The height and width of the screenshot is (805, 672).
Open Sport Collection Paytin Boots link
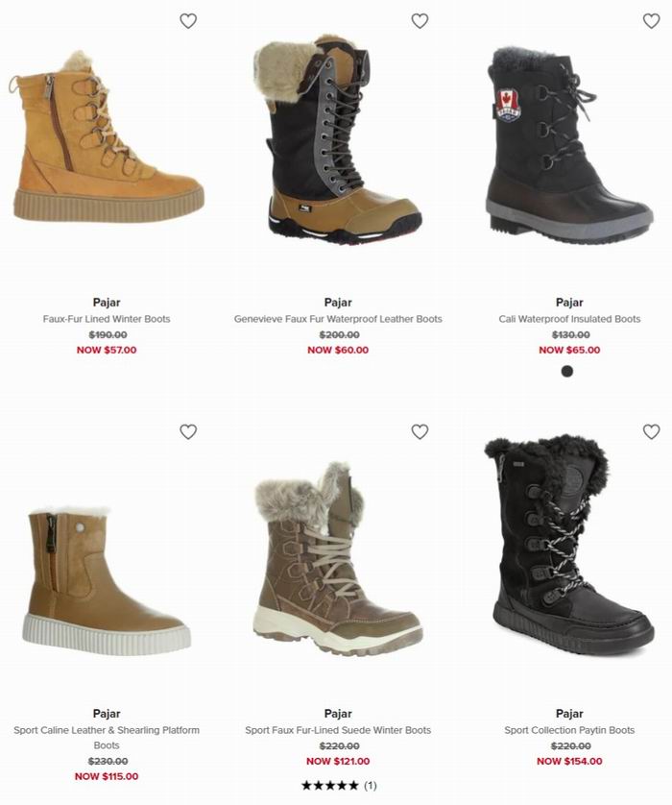point(569,730)
